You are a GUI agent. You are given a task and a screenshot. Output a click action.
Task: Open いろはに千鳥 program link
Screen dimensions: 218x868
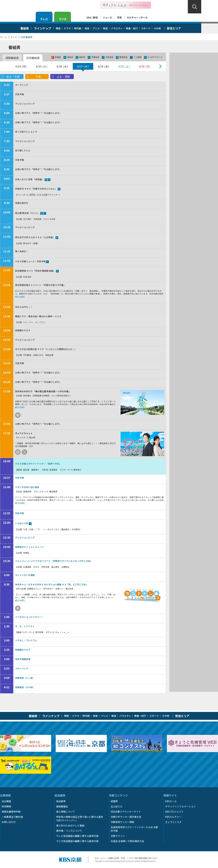pyautogui.click(x=22, y=523)
